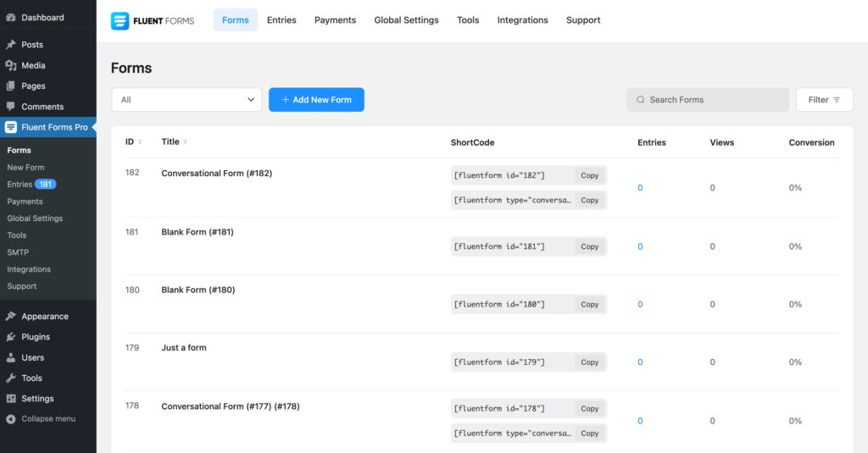Click the Tools wrench icon
Image resolution: width=868 pixels, height=453 pixels.
point(10,378)
